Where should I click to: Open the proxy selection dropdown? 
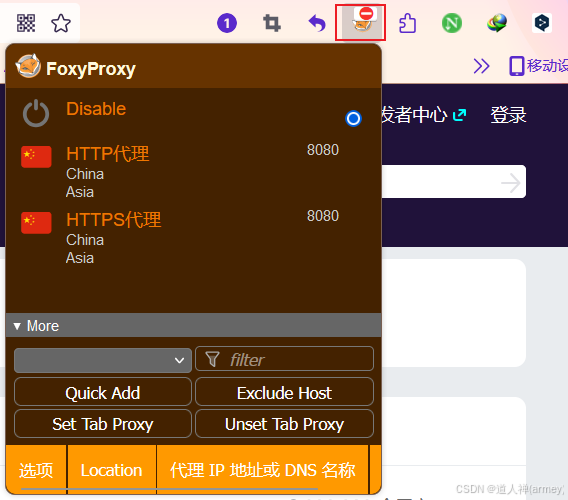click(103, 360)
